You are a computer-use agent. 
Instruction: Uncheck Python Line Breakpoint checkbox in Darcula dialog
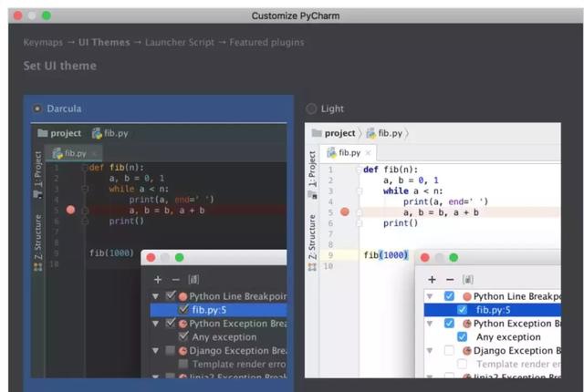point(171,296)
